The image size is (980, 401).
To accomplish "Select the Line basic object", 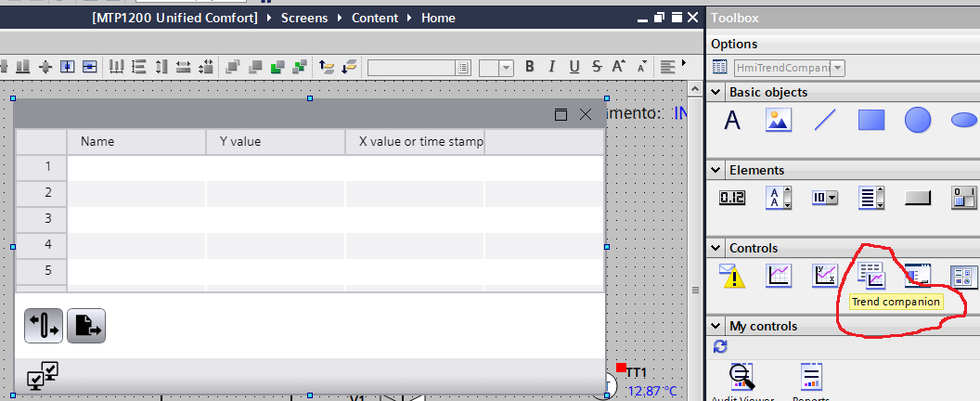I will point(825,120).
